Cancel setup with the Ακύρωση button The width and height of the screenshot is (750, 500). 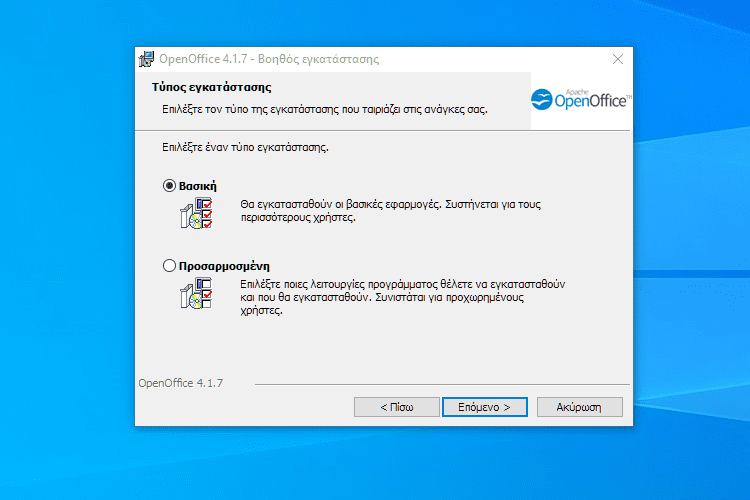pyautogui.click(x=579, y=407)
